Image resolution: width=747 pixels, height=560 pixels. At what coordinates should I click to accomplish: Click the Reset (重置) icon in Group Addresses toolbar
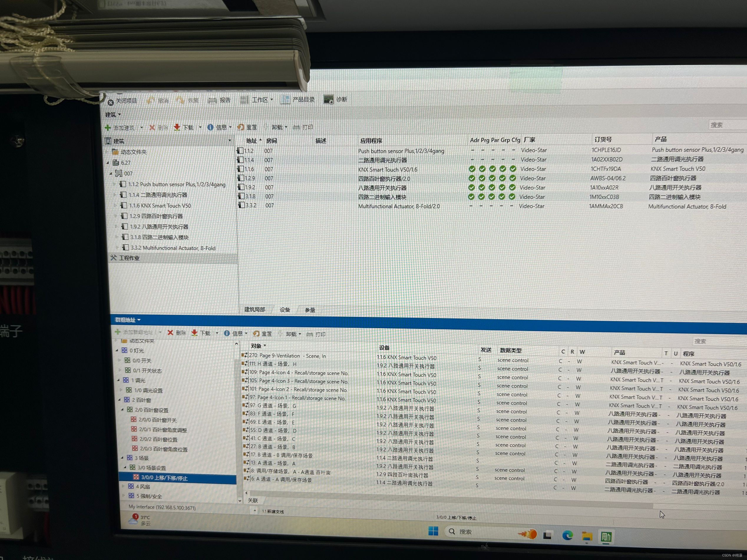(256, 334)
